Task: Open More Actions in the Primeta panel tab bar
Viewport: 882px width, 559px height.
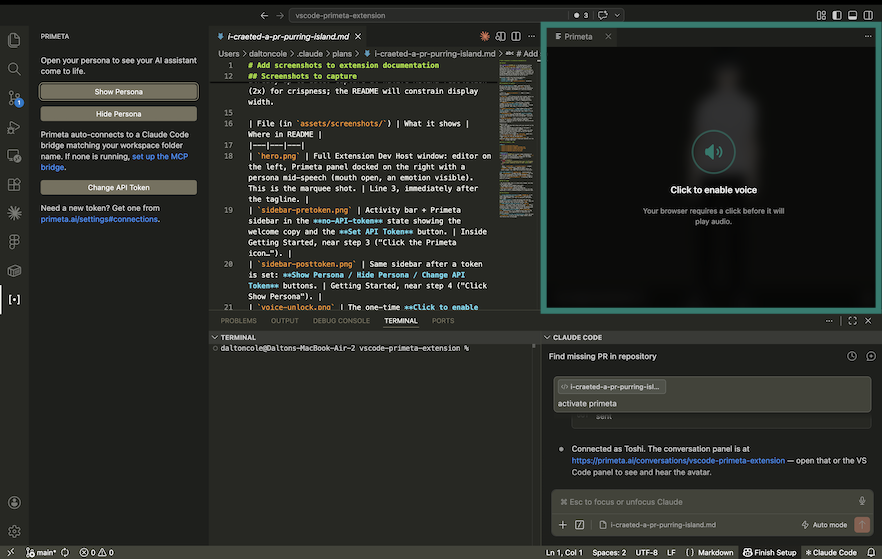Action: tap(867, 37)
